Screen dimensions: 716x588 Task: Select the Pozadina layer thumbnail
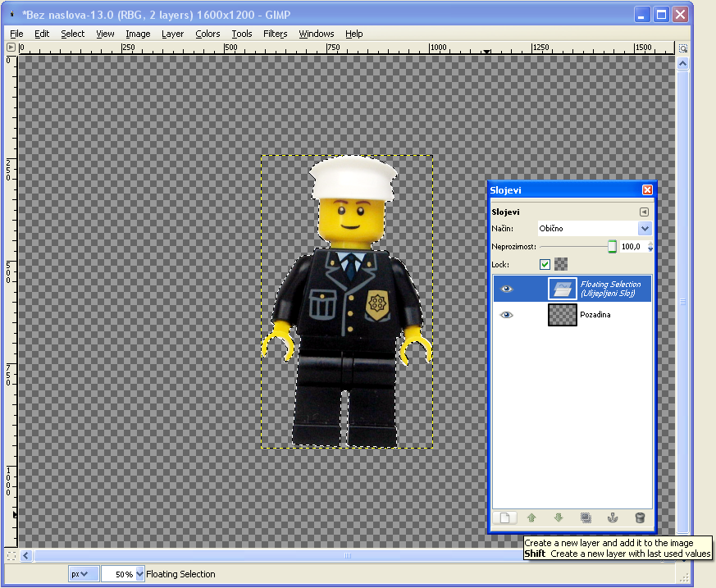tap(562, 315)
